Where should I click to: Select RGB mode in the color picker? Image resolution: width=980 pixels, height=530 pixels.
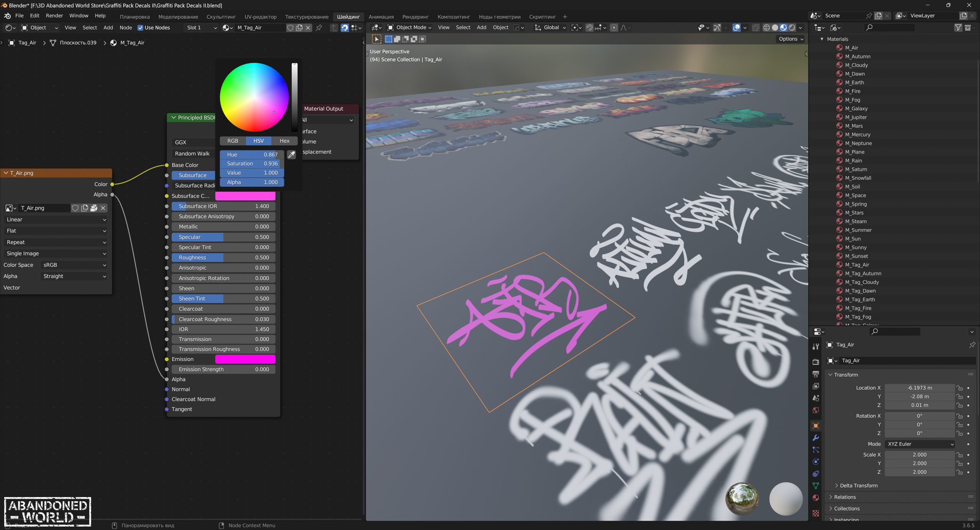pos(233,141)
